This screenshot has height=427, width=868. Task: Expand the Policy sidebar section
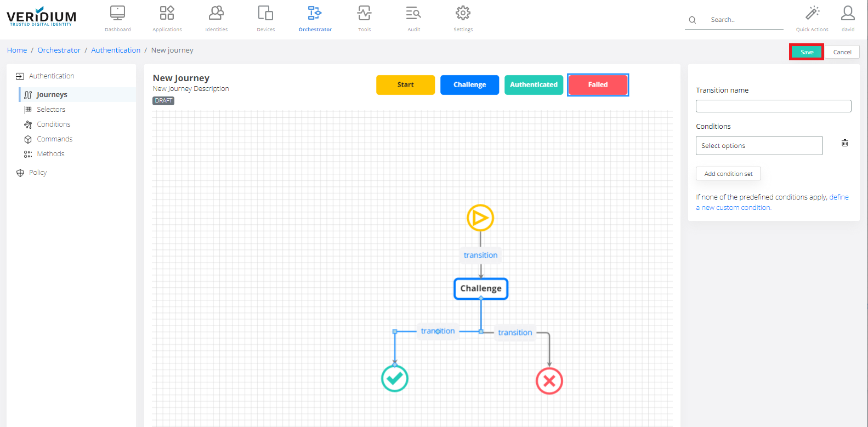pyautogui.click(x=38, y=173)
